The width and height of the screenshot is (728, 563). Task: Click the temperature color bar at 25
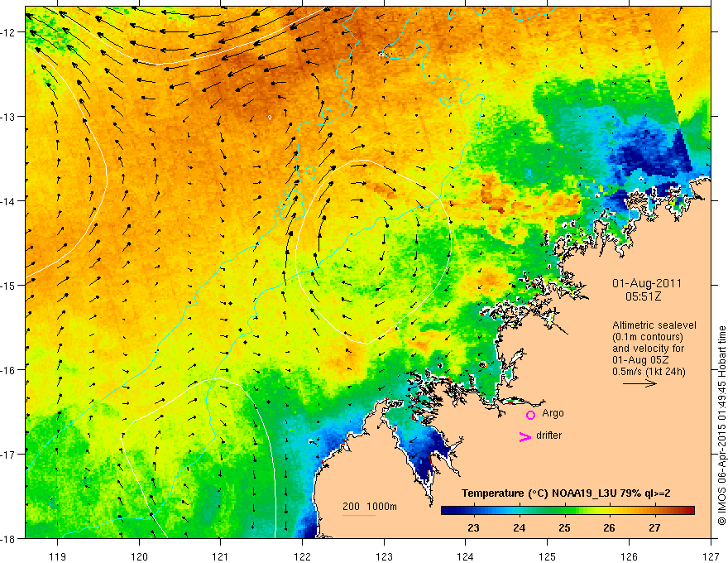click(x=564, y=511)
